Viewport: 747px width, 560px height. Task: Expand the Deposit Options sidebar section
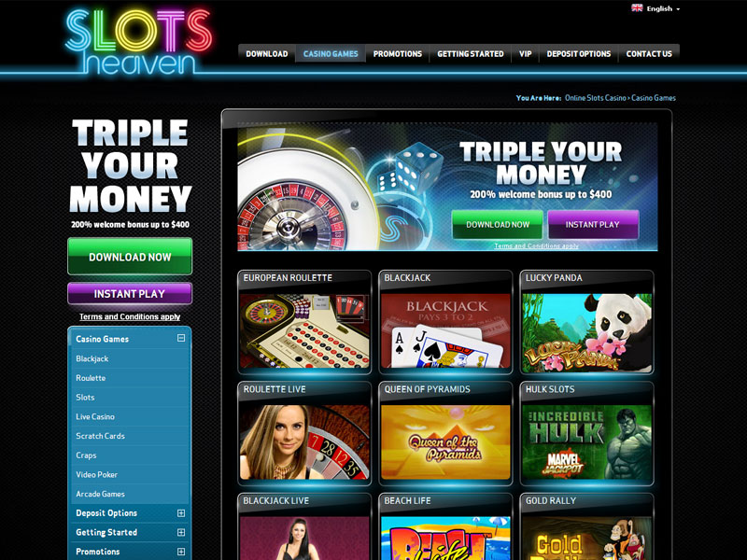pos(181,512)
